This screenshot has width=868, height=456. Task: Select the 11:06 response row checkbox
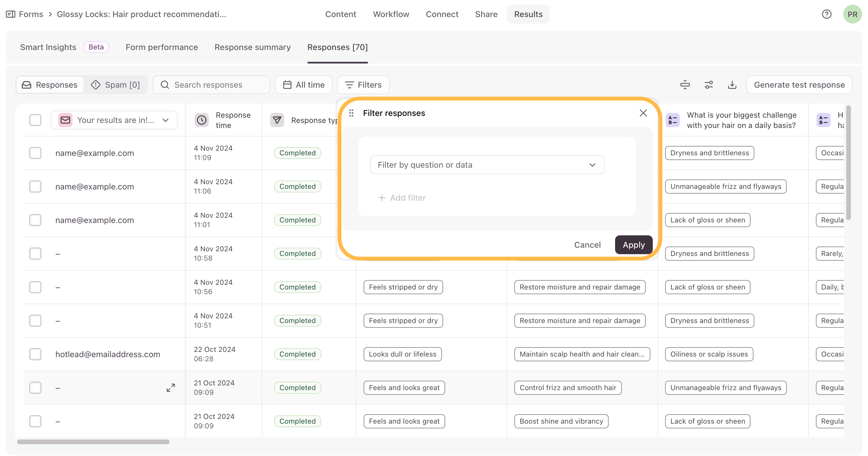[x=35, y=187]
